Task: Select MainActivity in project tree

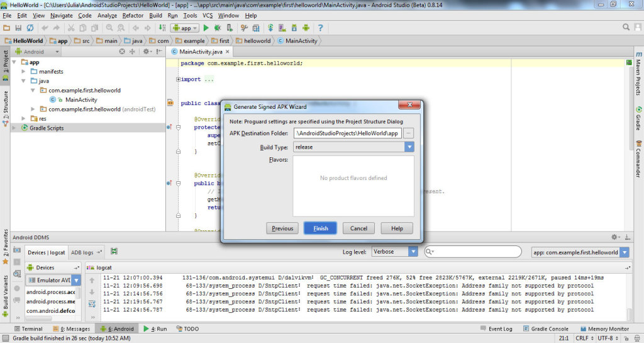Action: (x=81, y=100)
